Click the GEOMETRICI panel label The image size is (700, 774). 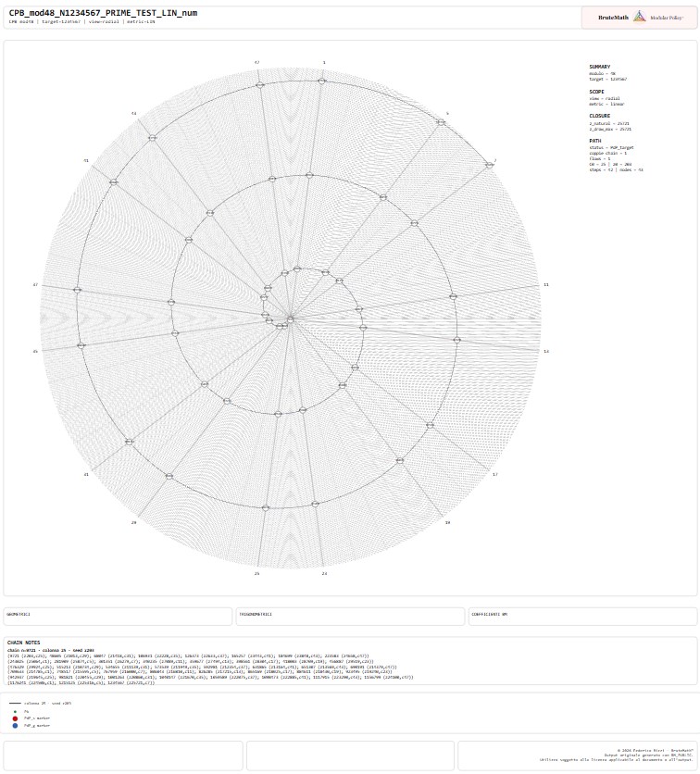coord(18,614)
